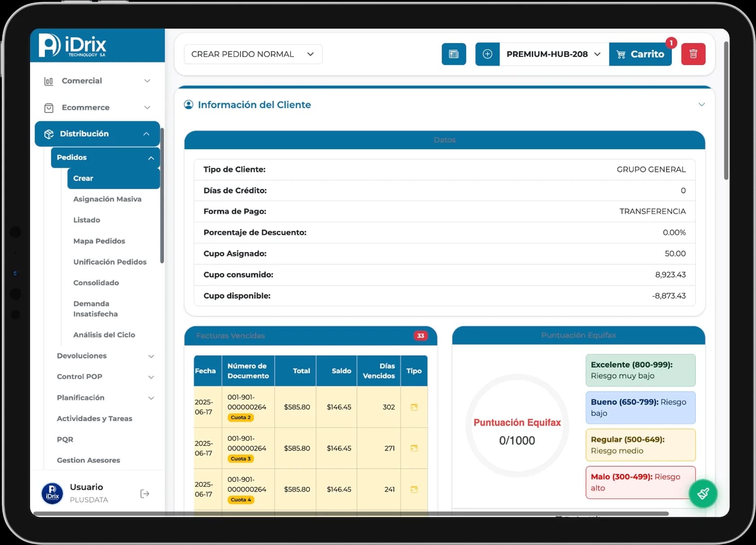
Task: Click the Tipo de Cliente value GRUPO GENERAL
Action: (651, 169)
